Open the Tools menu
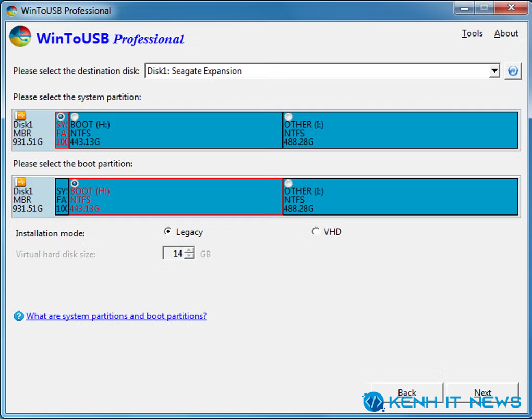The height and width of the screenshot is (419, 532). (x=472, y=33)
